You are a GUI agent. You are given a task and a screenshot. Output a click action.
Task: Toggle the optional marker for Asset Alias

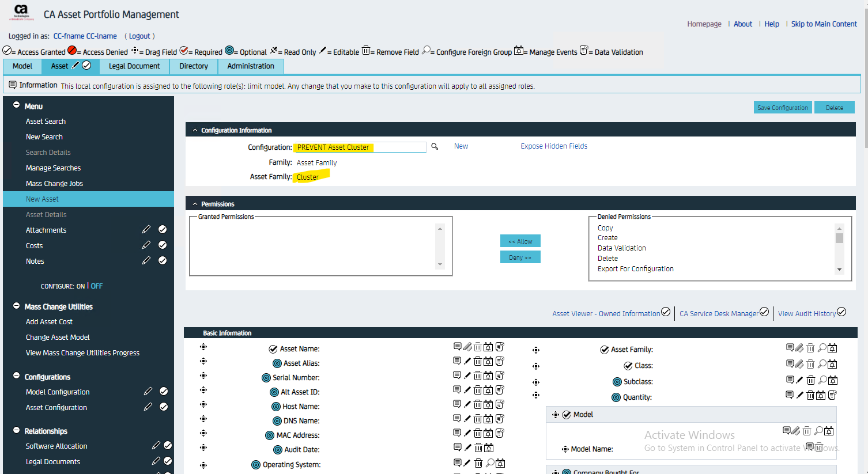277,363
